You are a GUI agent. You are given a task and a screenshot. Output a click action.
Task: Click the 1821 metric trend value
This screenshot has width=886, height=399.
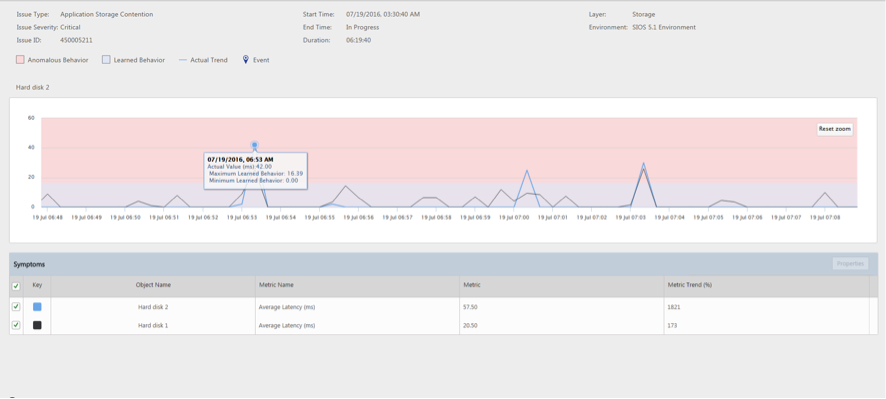pos(674,307)
